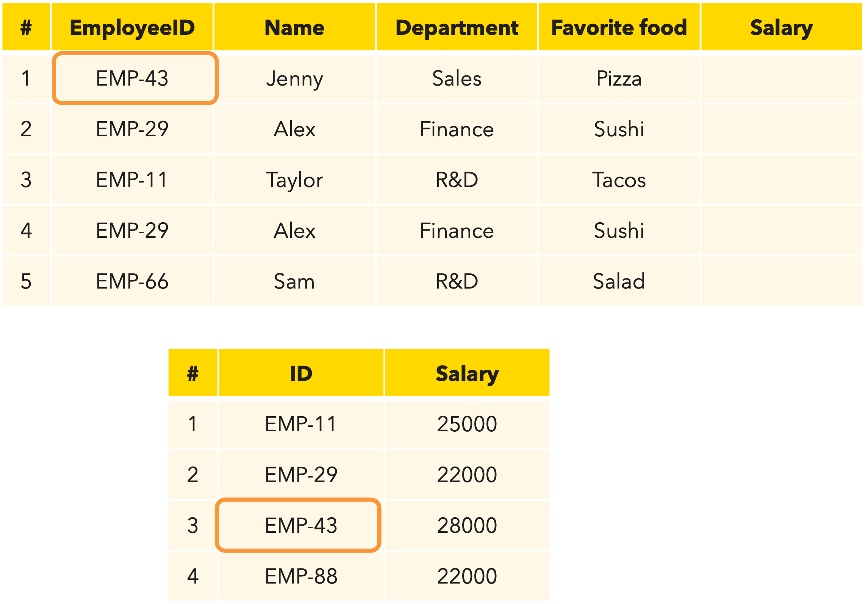
Task: Select the Tacos cell
Action: (619, 180)
